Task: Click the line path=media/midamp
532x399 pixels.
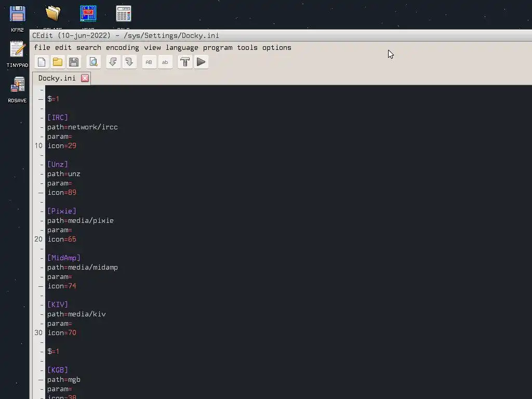Action: 83,268
